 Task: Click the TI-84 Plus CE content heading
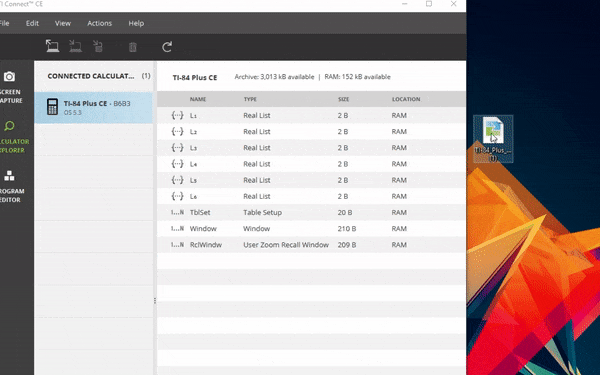click(195, 77)
